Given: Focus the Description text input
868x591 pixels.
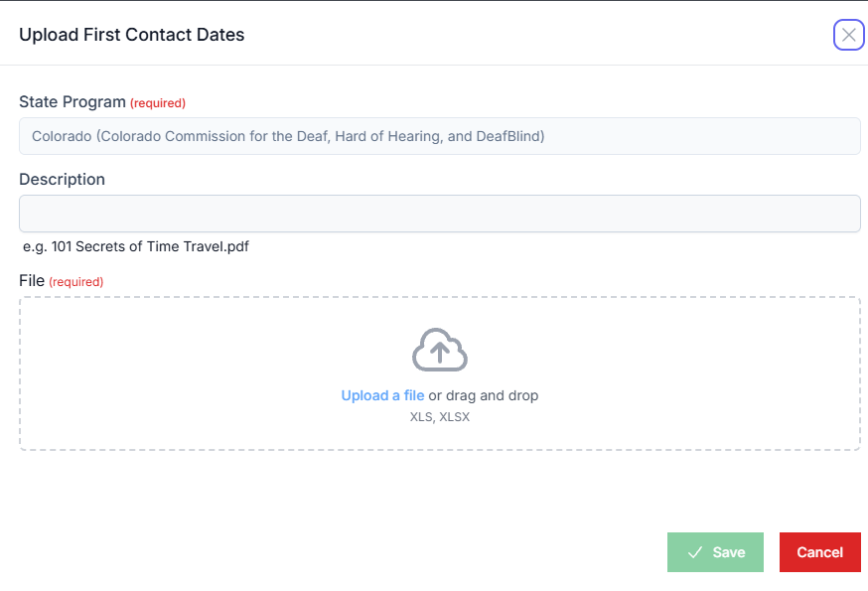Looking at the screenshot, I should pyautogui.click(x=440, y=214).
